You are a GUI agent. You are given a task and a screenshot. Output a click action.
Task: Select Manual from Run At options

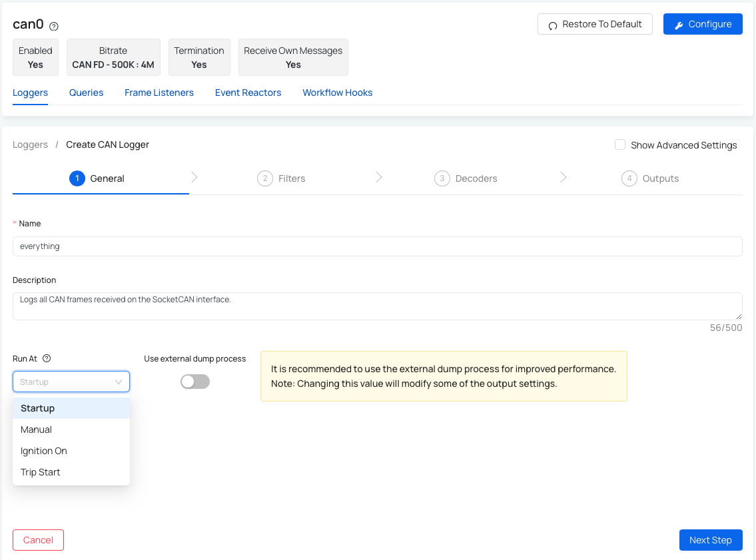tap(36, 429)
